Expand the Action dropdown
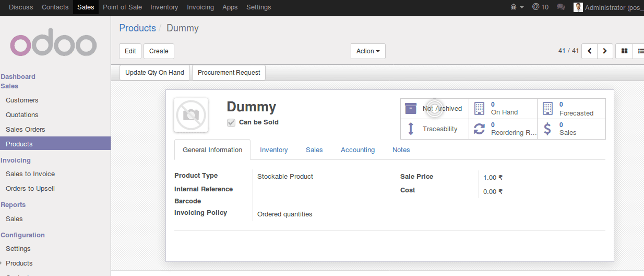Viewport: 644px width, 276px height. 368,51
